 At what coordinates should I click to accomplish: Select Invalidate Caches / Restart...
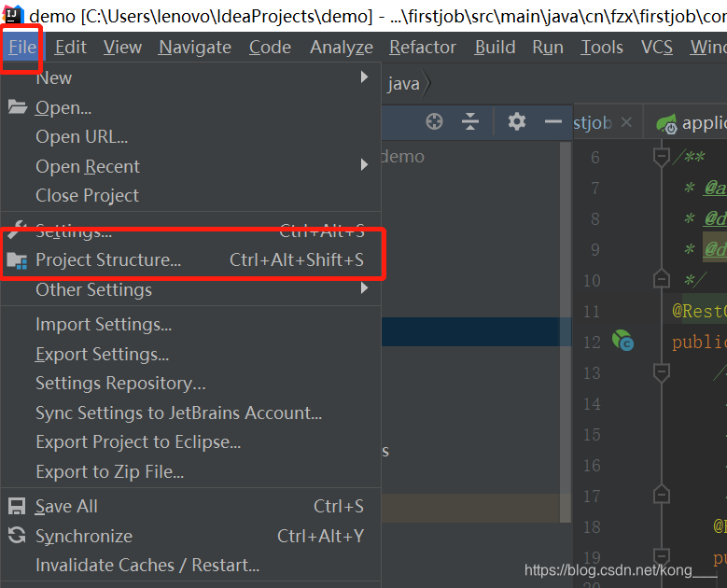pos(190,566)
